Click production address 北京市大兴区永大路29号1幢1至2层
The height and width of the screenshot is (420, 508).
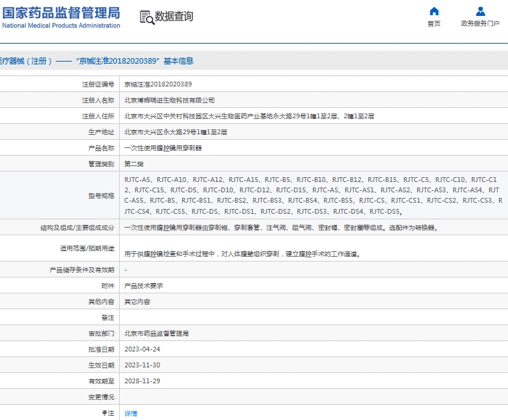tap(176, 132)
